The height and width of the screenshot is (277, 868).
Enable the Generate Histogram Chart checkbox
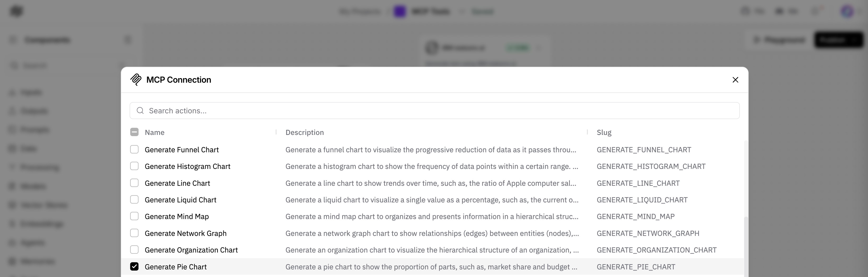click(x=134, y=166)
